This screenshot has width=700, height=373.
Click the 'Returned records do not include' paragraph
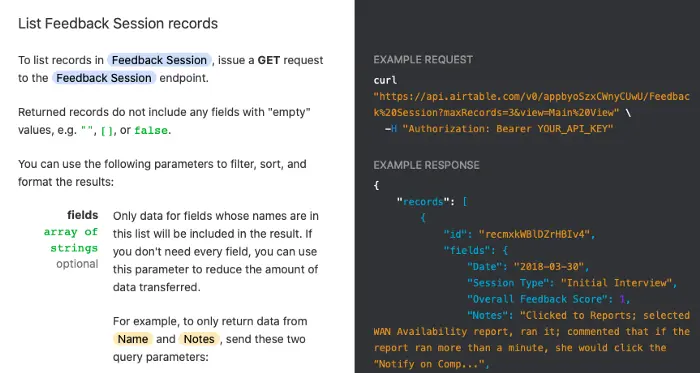click(164, 121)
